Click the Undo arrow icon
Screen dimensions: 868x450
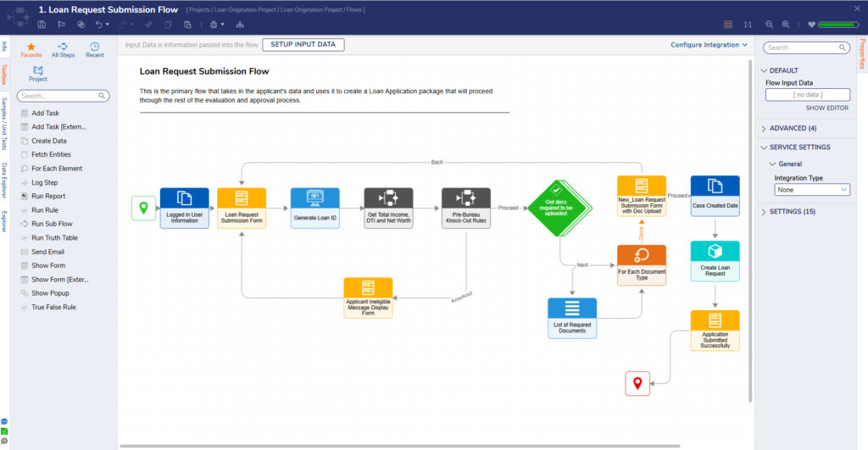(x=99, y=25)
